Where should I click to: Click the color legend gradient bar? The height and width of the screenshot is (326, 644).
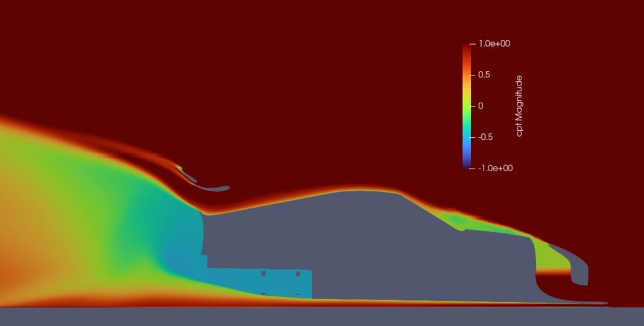467,106
